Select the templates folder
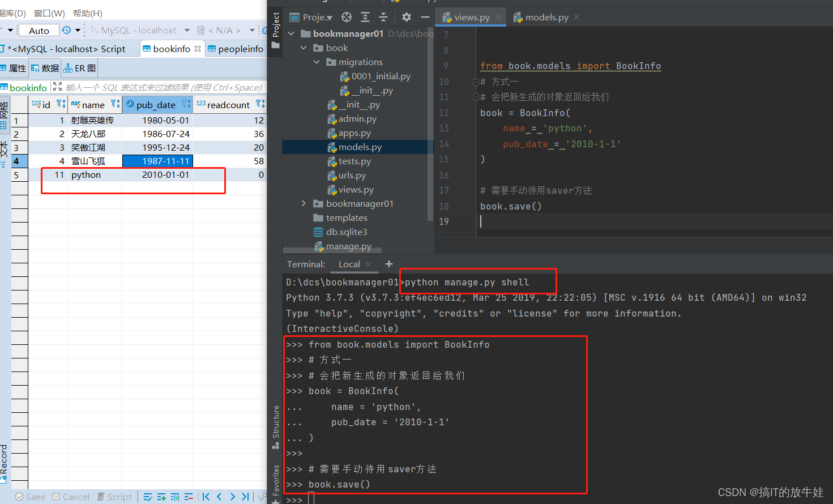The height and width of the screenshot is (504, 833). (340, 218)
